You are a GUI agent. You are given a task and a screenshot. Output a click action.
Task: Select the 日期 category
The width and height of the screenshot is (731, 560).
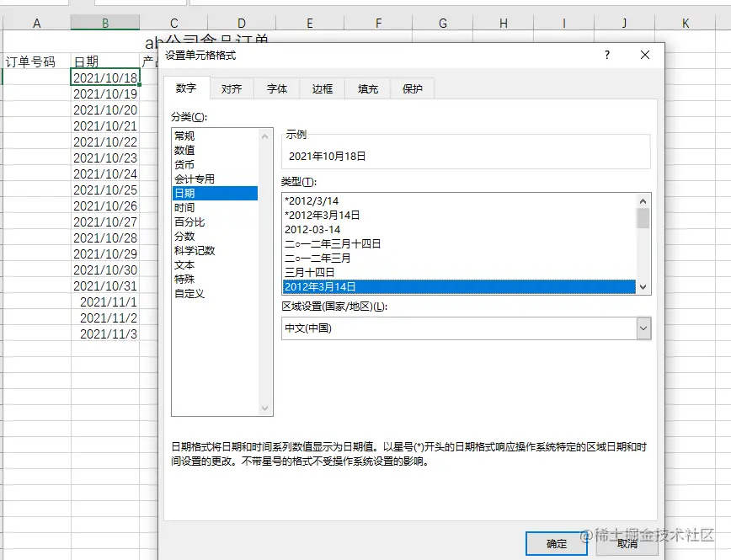point(215,193)
